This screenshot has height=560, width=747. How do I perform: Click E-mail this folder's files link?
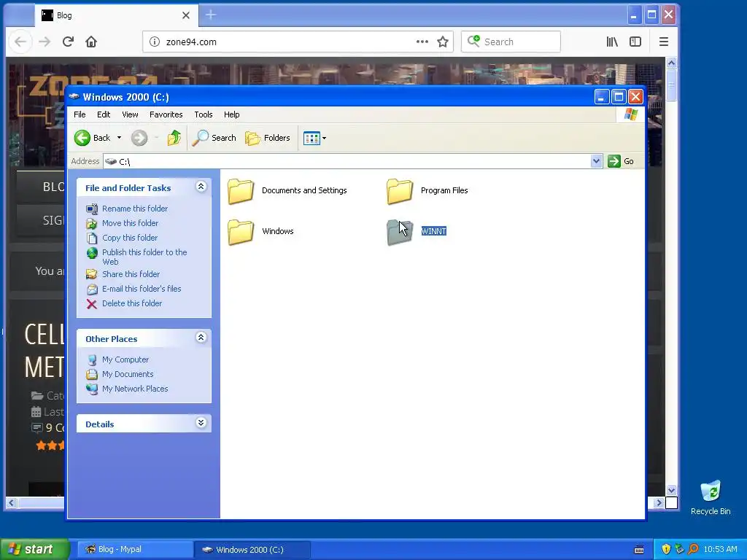point(142,289)
